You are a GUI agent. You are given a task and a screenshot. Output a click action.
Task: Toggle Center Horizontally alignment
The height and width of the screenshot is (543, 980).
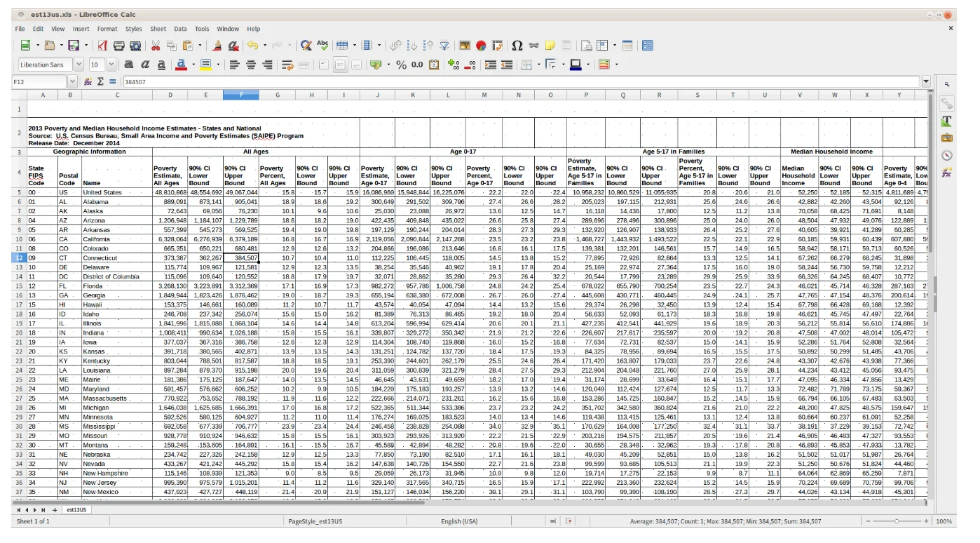tap(251, 65)
